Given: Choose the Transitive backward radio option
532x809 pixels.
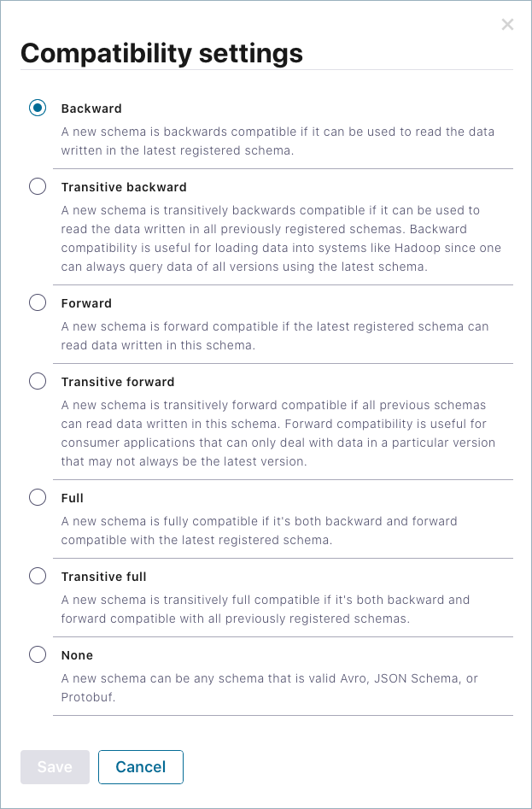Looking at the screenshot, I should point(38,187).
